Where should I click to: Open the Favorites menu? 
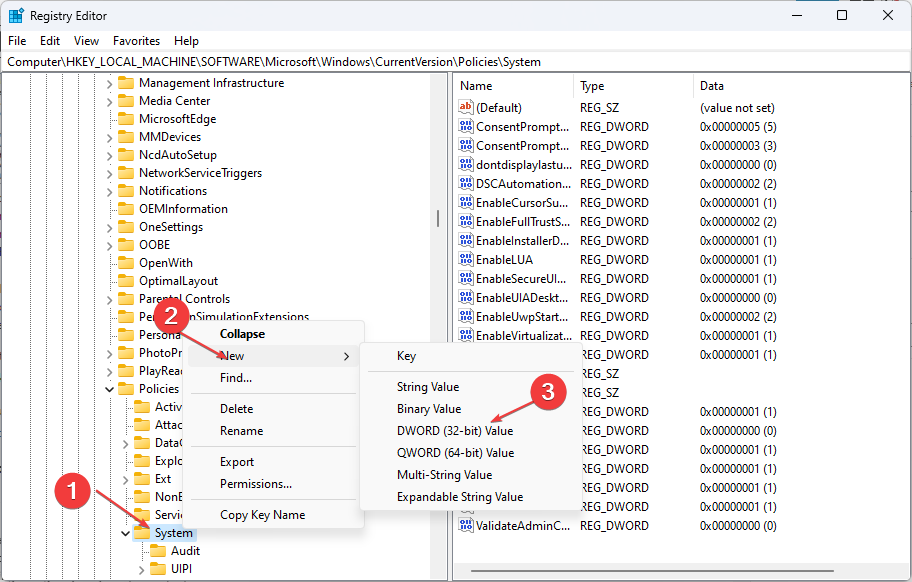pyautogui.click(x=136, y=41)
